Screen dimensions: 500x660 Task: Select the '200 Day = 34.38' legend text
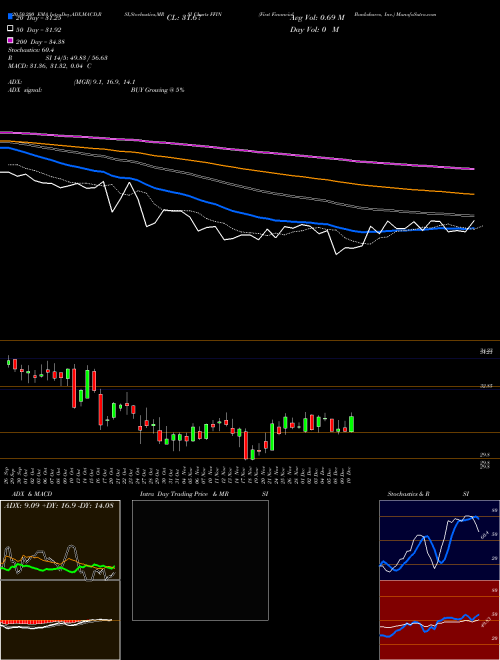tap(41, 41)
